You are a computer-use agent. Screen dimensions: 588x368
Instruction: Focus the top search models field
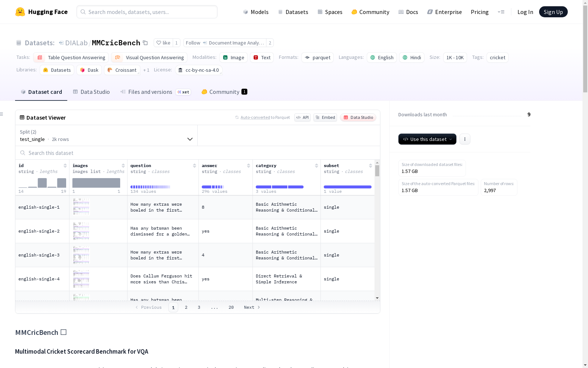click(147, 12)
